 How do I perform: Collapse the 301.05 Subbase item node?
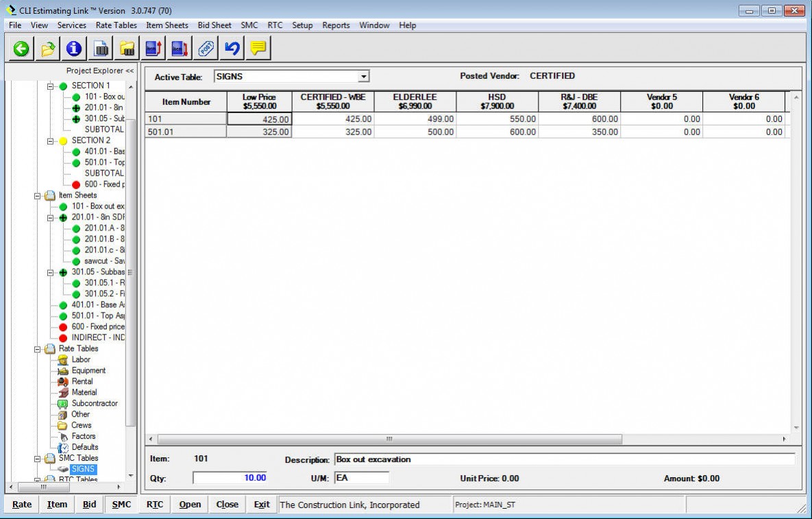(x=50, y=272)
